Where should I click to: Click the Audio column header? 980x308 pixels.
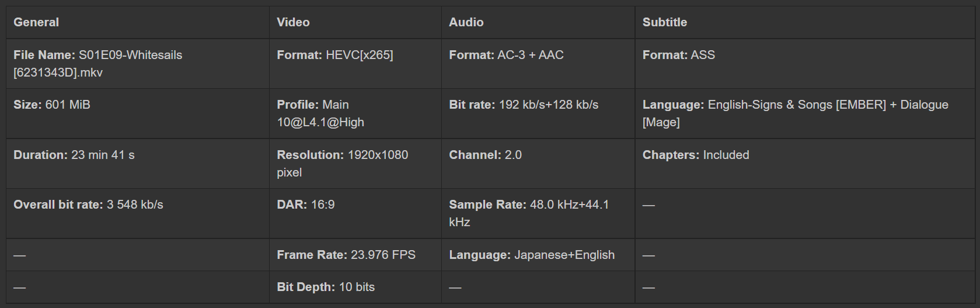coord(466,22)
